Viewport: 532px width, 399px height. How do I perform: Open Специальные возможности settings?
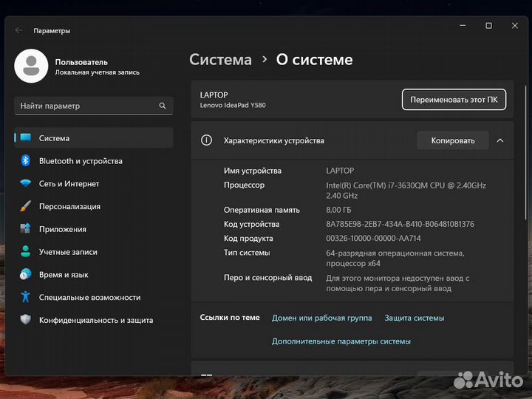[x=94, y=297]
